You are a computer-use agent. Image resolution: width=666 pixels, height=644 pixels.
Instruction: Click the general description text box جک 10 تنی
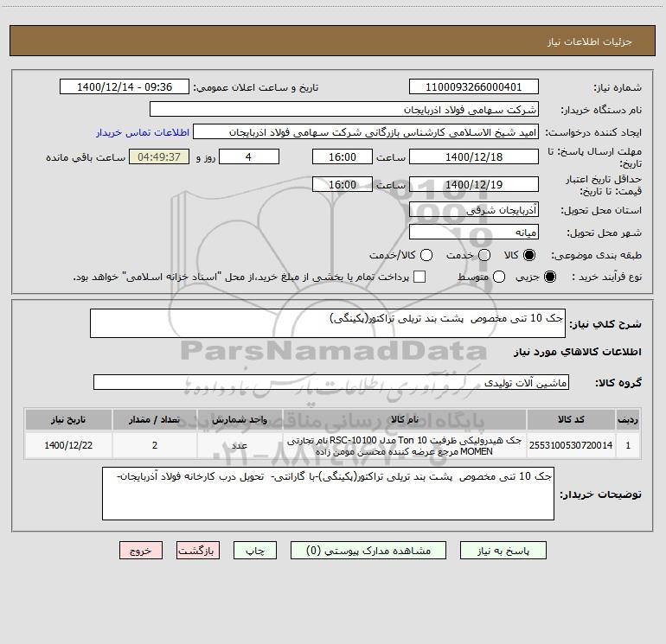[x=328, y=323]
